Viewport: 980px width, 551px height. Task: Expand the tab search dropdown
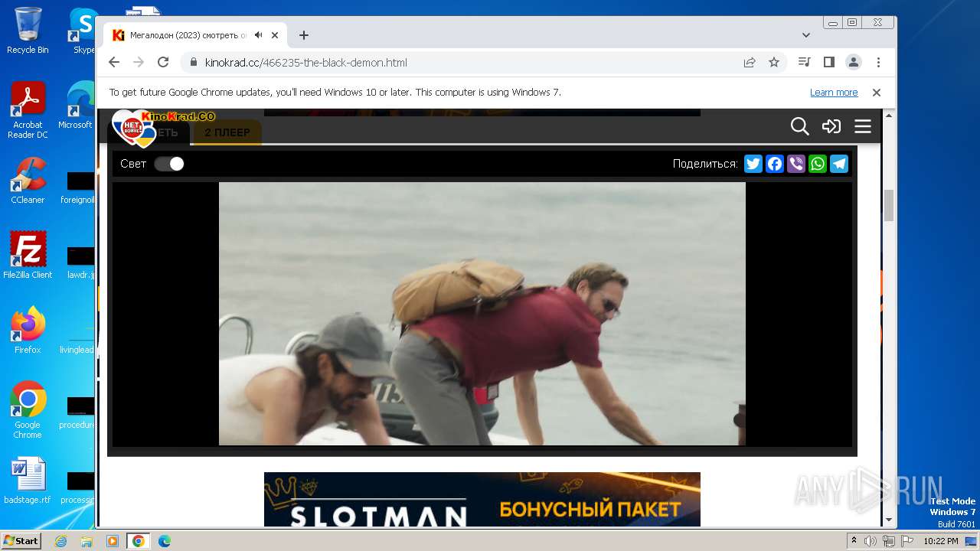(x=806, y=35)
